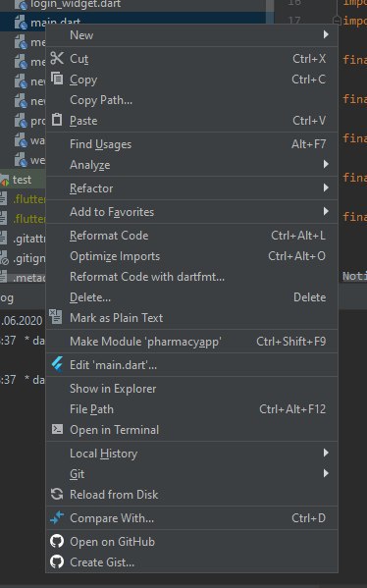Select Compare With... entry

191,518
